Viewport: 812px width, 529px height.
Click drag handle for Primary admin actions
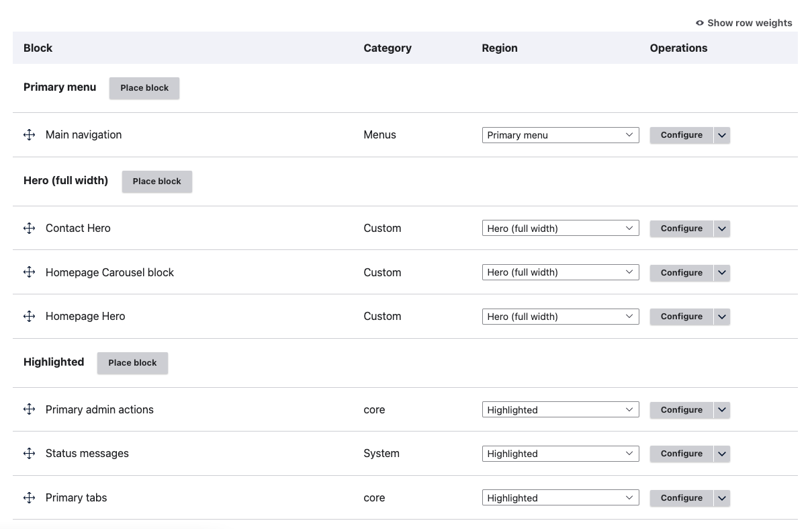[x=29, y=409]
